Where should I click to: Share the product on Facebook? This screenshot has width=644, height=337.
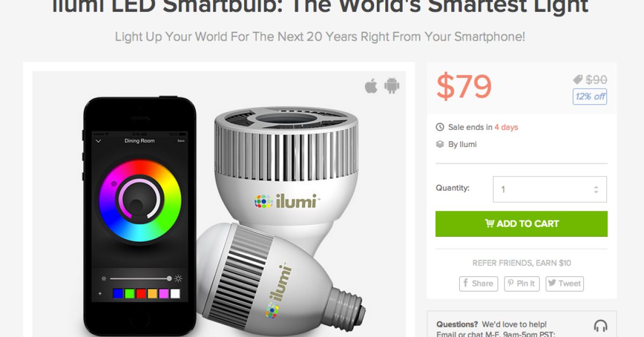(x=478, y=284)
